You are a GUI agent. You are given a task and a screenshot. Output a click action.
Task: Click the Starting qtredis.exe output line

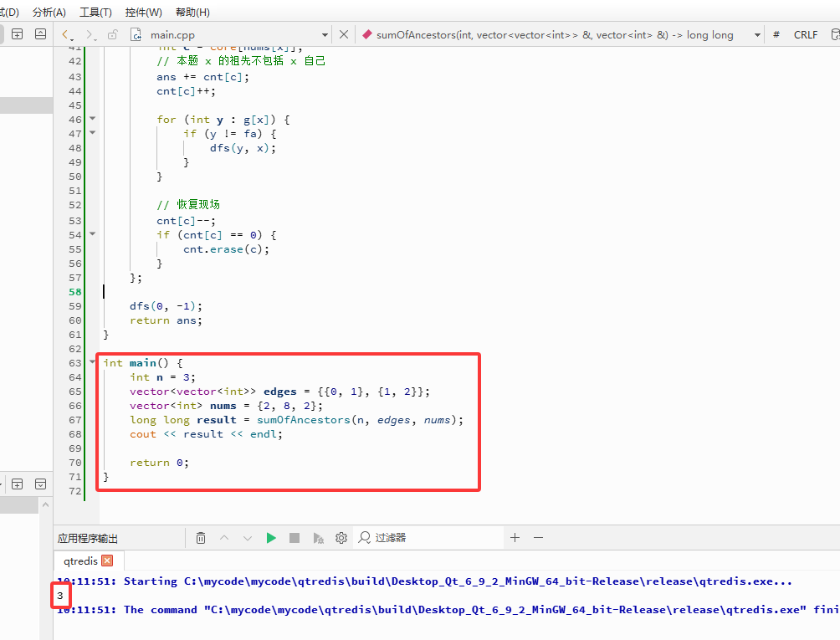424,581
